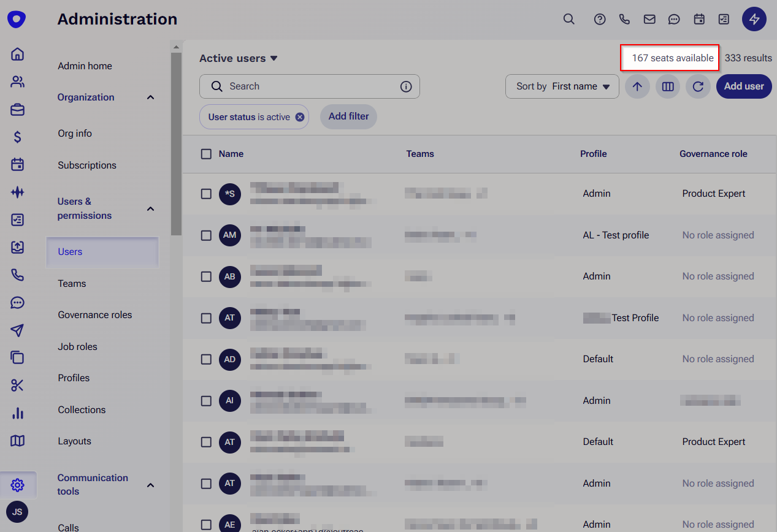Click the lightning bolt quick actions button
Image resolution: width=777 pixels, height=532 pixels.
click(x=754, y=19)
